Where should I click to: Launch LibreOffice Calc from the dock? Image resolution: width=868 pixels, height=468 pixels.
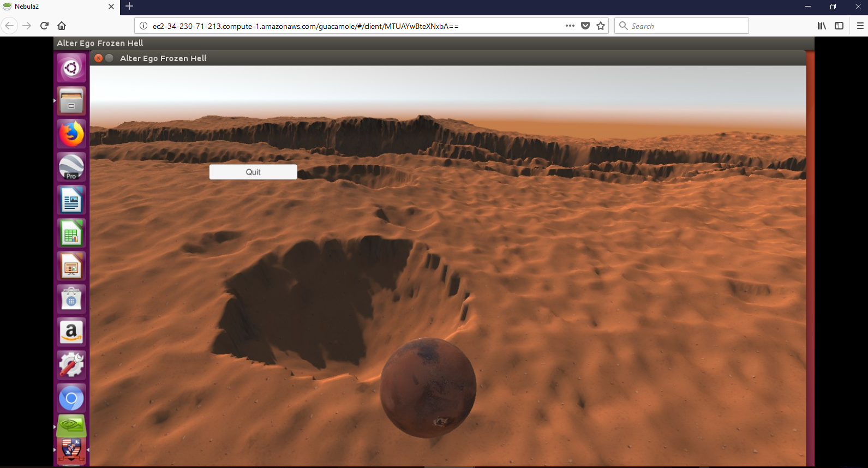pyautogui.click(x=71, y=233)
